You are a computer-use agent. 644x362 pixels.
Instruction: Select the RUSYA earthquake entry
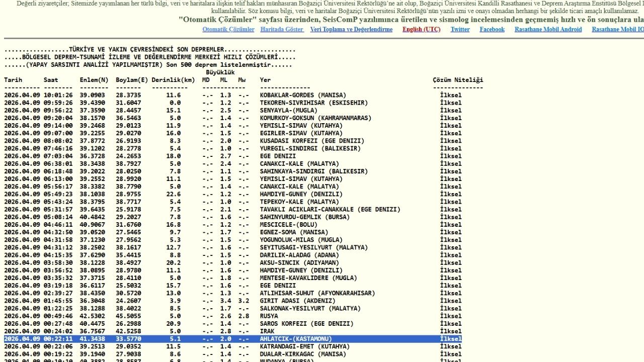[269, 316]
